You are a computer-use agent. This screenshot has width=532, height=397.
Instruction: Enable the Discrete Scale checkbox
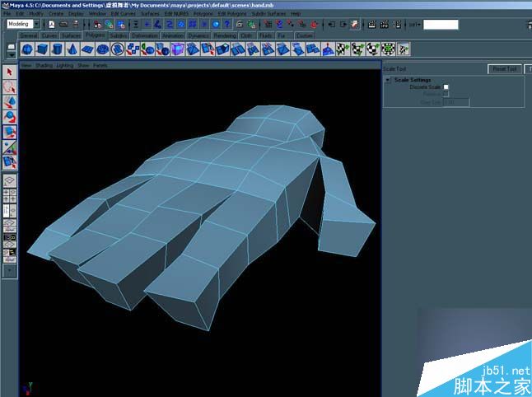point(446,86)
